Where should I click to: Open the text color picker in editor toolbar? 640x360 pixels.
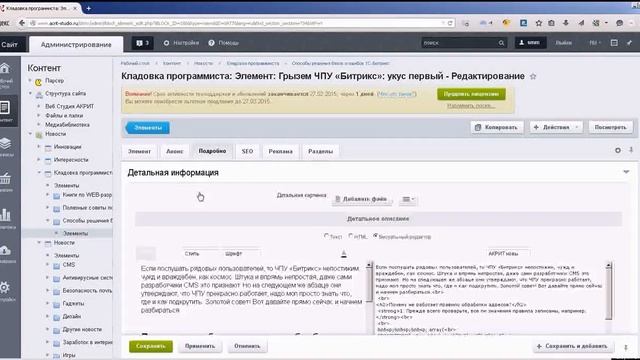tap(344, 254)
